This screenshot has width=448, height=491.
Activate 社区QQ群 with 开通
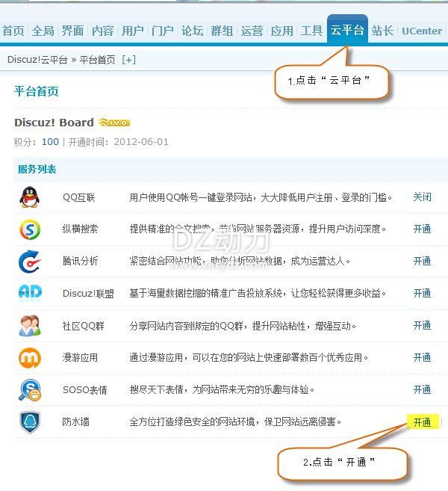422,325
